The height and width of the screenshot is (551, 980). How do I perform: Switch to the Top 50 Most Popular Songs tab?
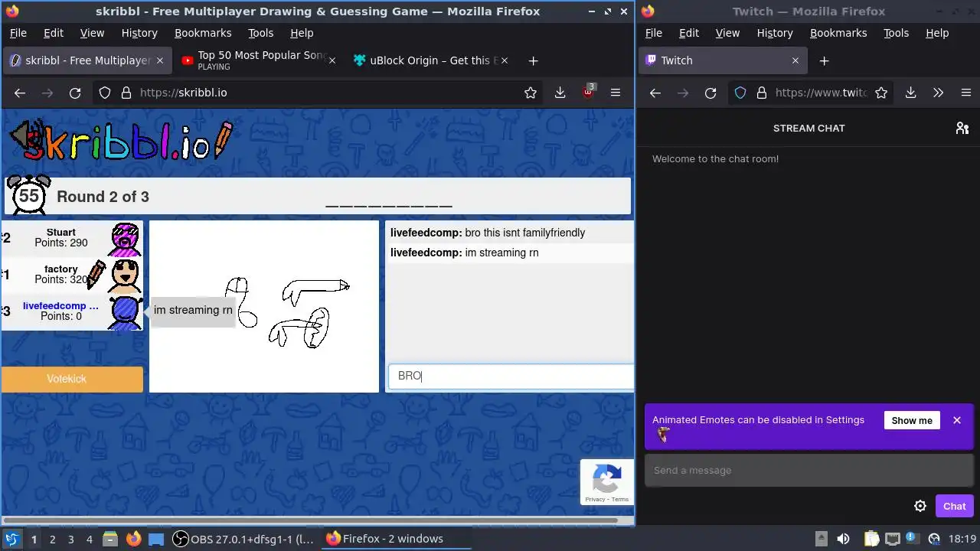point(258,60)
